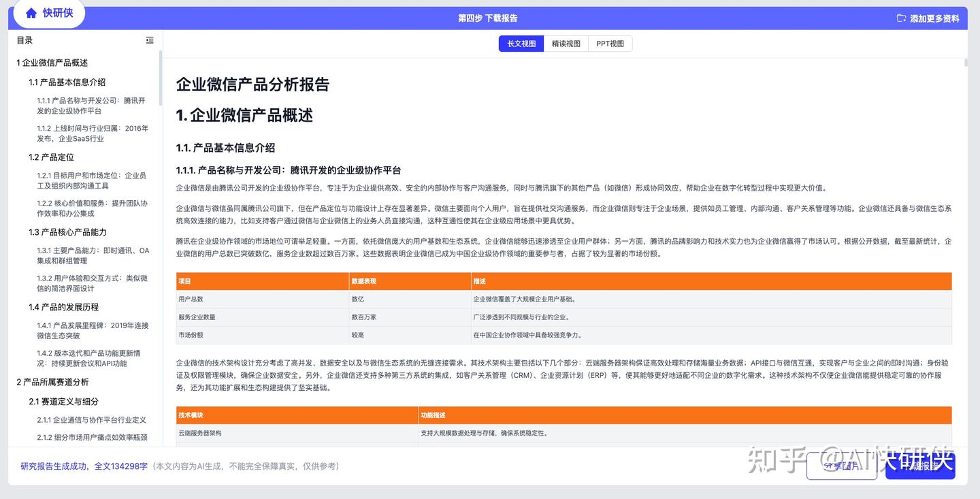Open outline item 1.2 产品定位
The height and width of the screenshot is (499, 980).
coord(51,157)
